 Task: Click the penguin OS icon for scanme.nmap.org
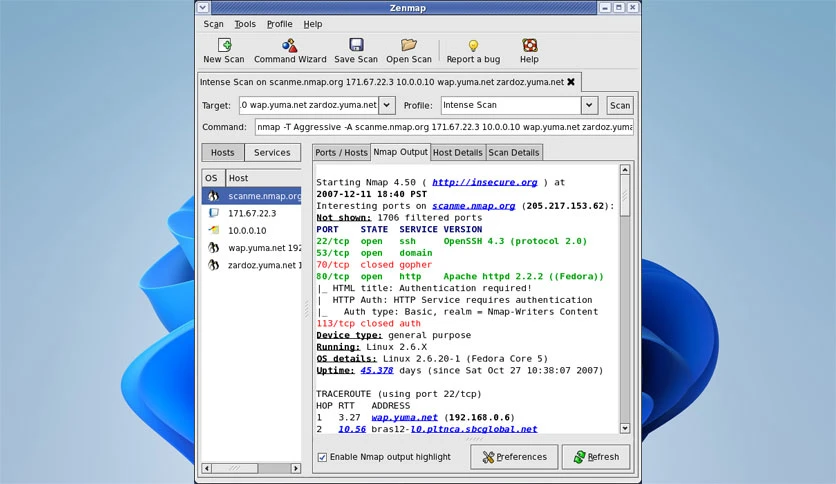pos(213,196)
